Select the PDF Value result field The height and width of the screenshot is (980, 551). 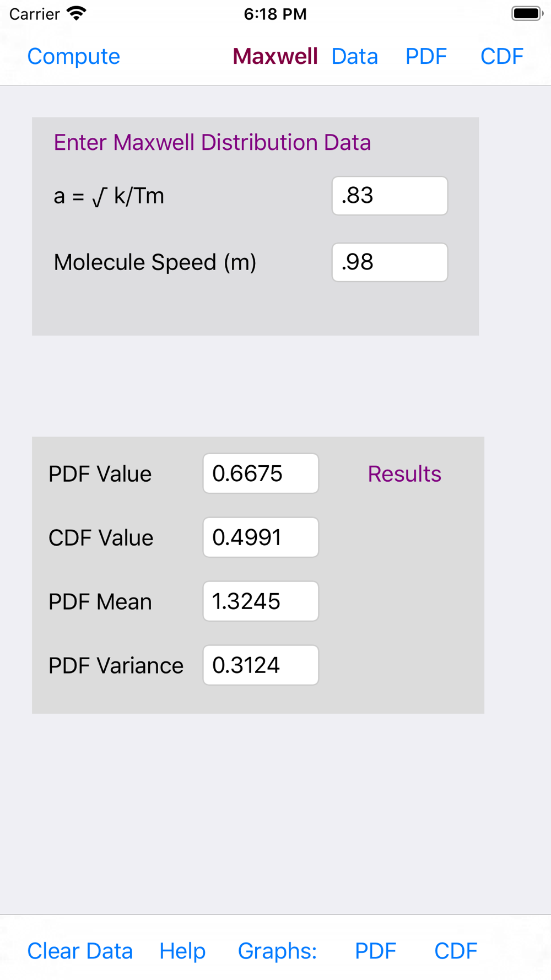261,473
